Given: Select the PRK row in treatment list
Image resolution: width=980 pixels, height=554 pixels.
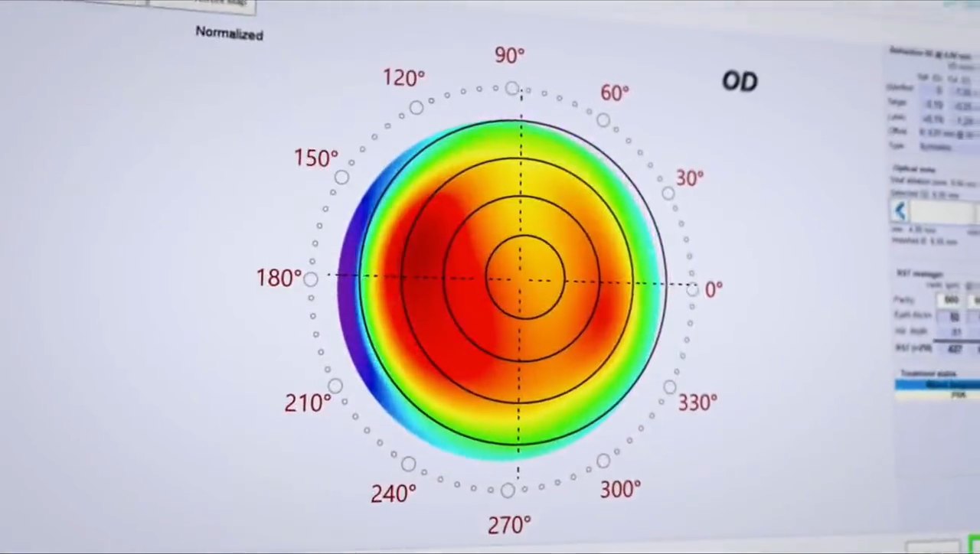Looking at the screenshot, I should (938, 395).
